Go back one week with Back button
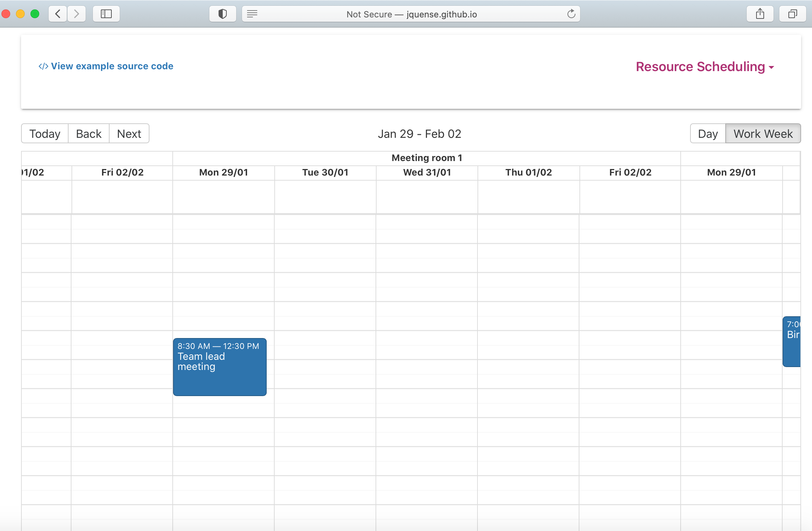Viewport: 812px width, 531px height. 88,133
